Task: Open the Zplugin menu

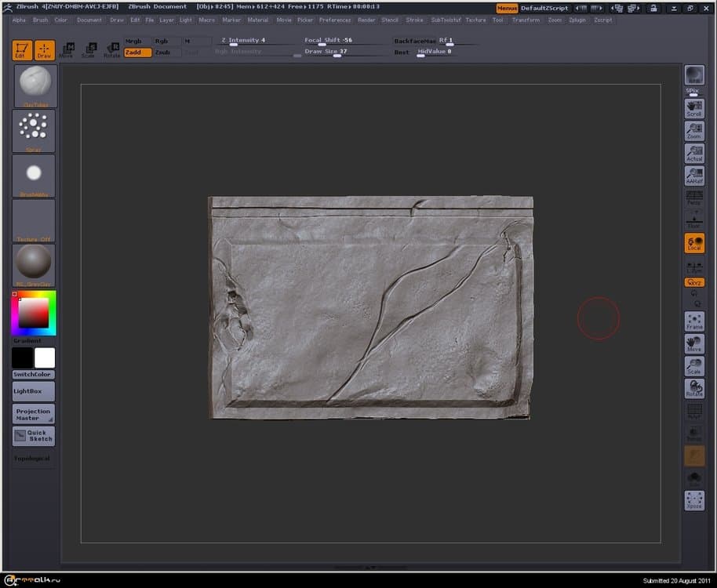Action: 577,20
